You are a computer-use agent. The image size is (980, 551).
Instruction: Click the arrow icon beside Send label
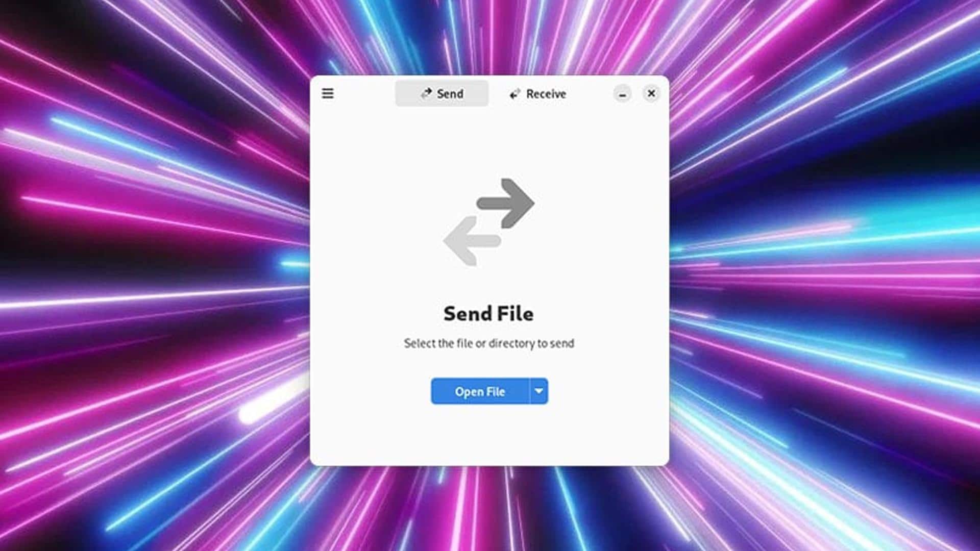coord(426,93)
